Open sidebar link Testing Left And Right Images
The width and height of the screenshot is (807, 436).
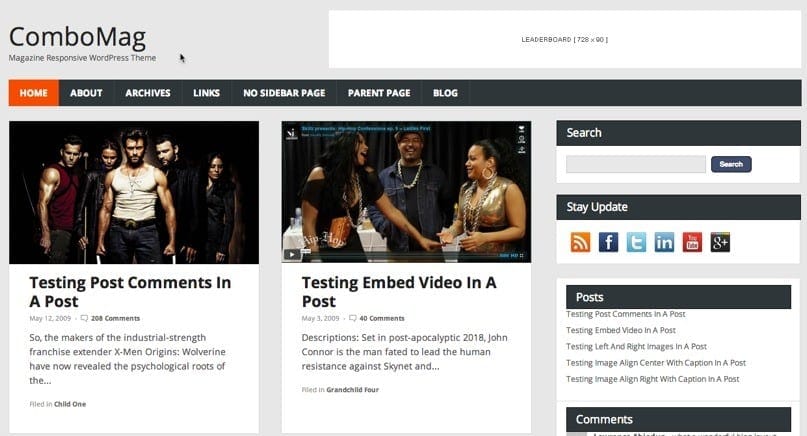pyautogui.click(x=636, y=346)
